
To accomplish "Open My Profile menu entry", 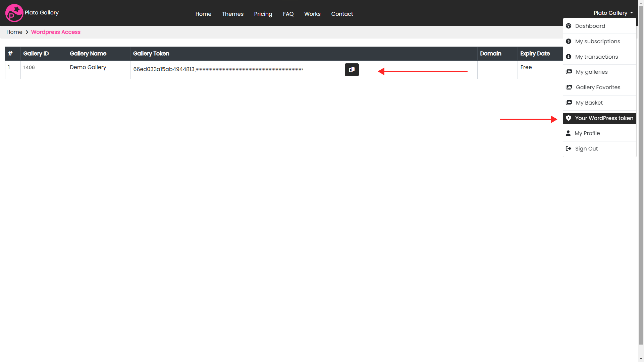I will [600, 133].
